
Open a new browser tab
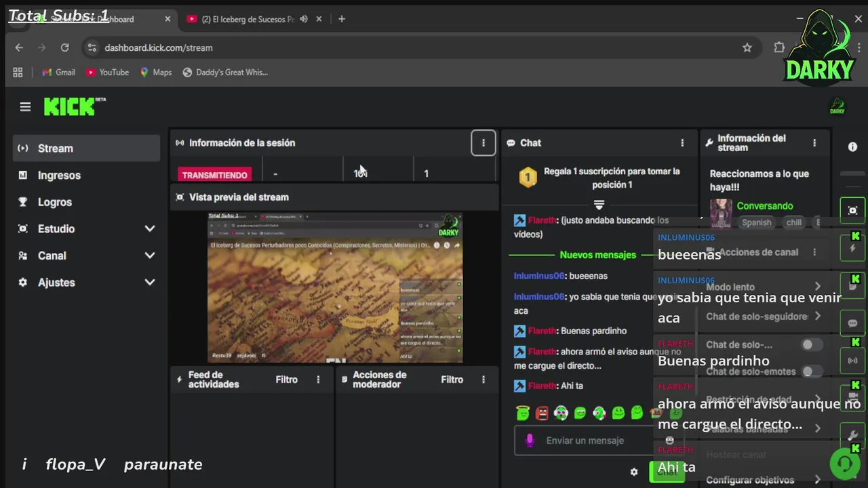(x=342, y=19)
